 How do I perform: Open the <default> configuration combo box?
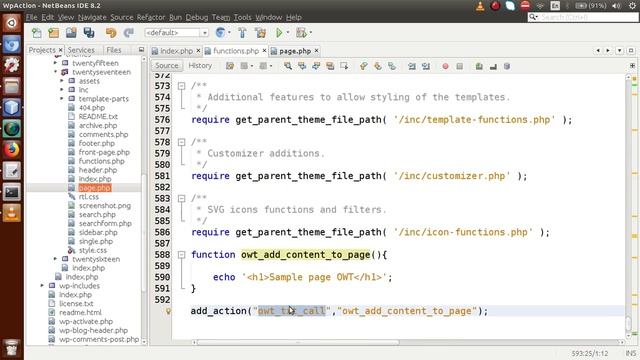tap(177, 33)
